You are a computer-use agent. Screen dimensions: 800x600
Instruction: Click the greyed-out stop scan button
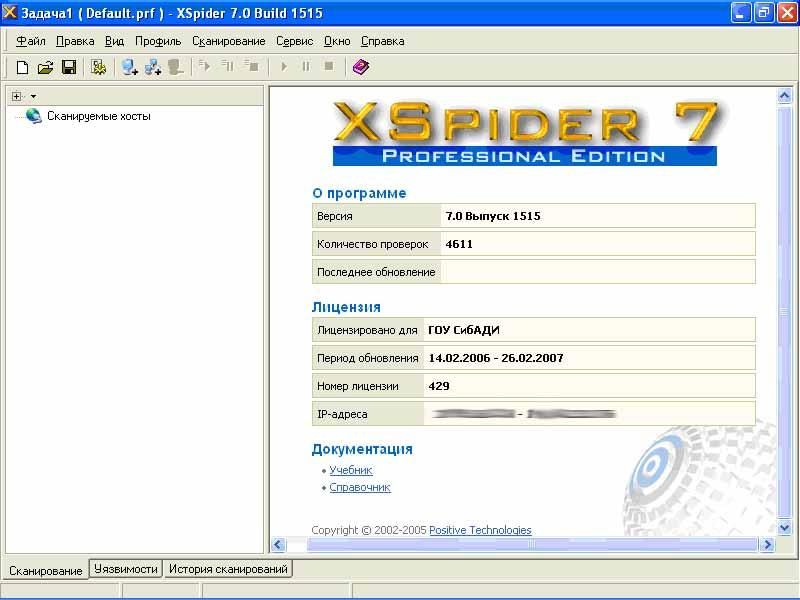(329, 67)
